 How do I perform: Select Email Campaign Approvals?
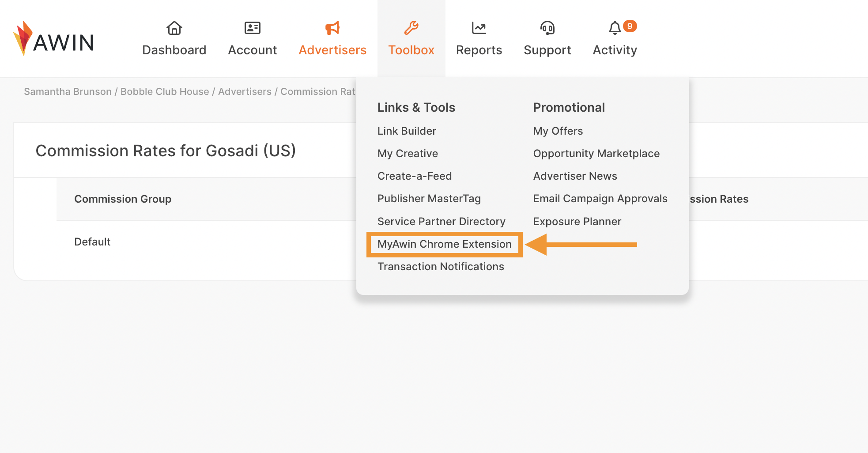600,199
